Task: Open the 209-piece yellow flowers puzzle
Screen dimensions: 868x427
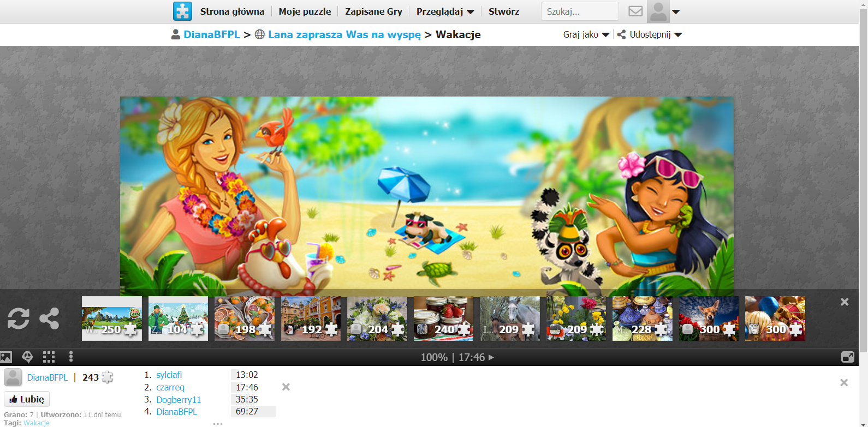Action: coord(576,318)
